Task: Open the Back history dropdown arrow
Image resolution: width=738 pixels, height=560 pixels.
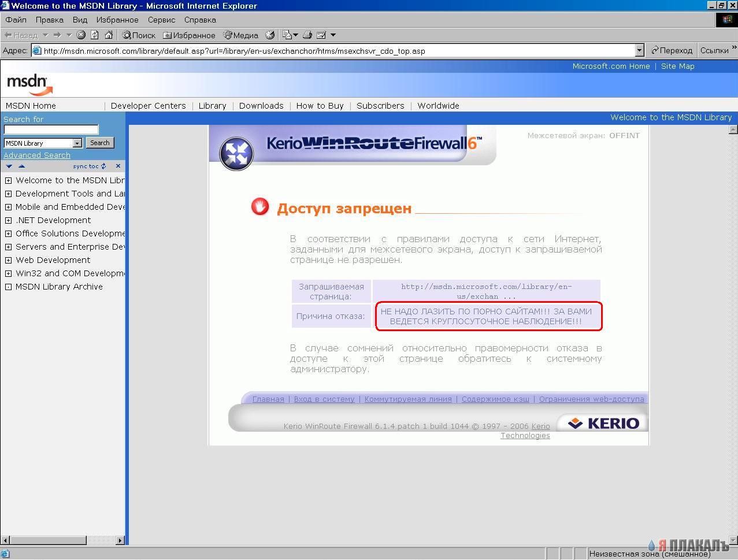Action: pyautogui.click(x=45, y=35)
